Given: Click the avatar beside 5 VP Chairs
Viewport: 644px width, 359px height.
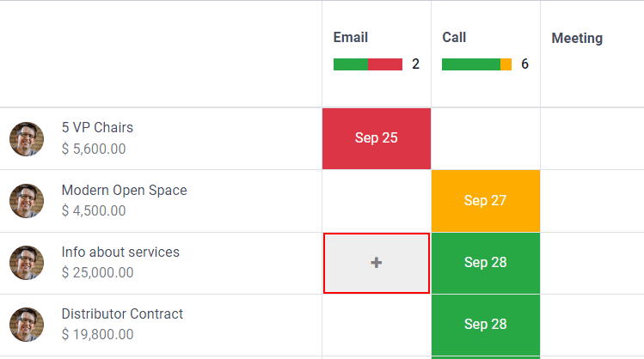Looking at the screenshot, I should coord(27,139).
